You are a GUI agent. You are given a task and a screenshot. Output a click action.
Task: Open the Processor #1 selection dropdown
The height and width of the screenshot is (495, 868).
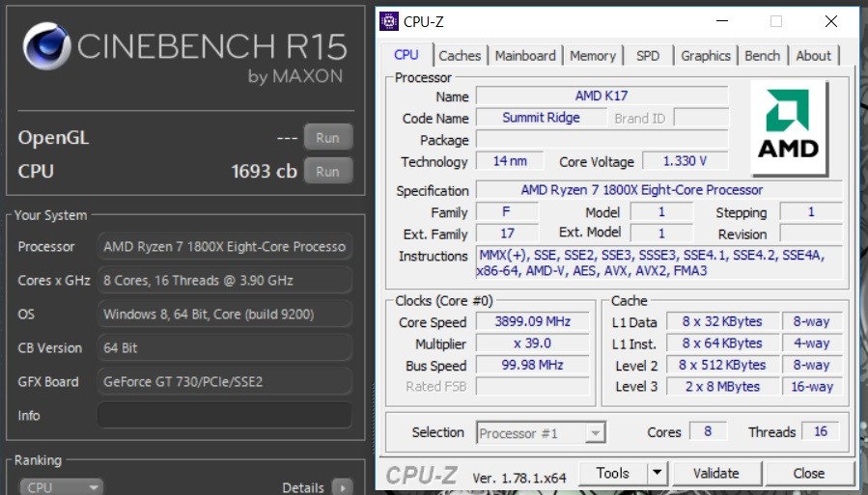tap(541, 433)
